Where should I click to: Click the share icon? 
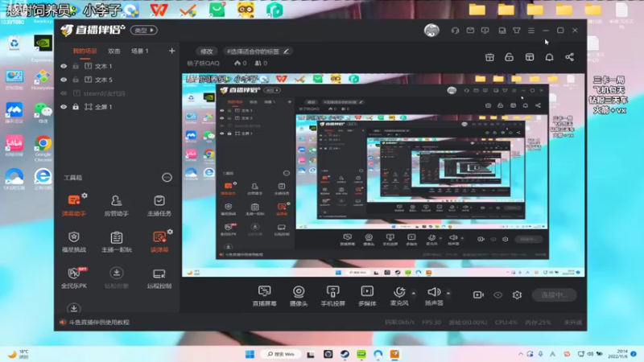pos(569,57)
